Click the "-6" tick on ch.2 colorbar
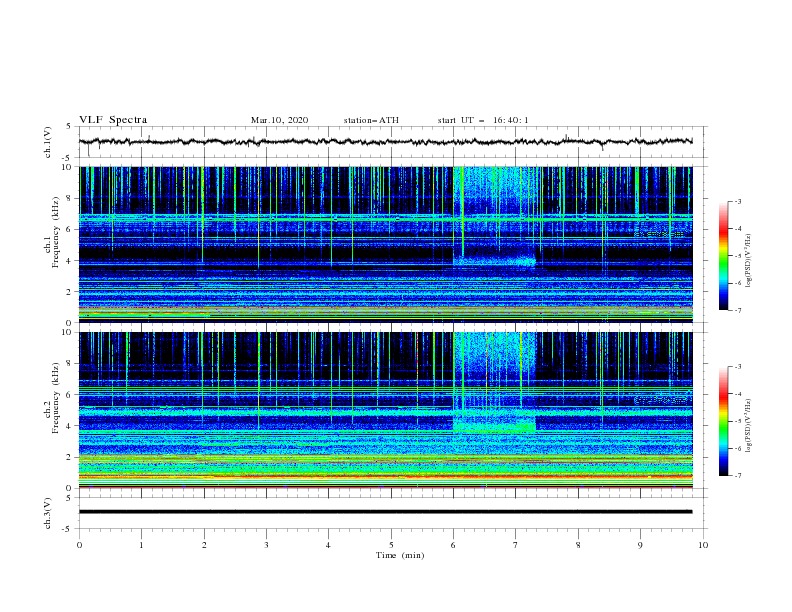This screenshot has width=792, height=612. pyautogui.click(x=737, y=448)
